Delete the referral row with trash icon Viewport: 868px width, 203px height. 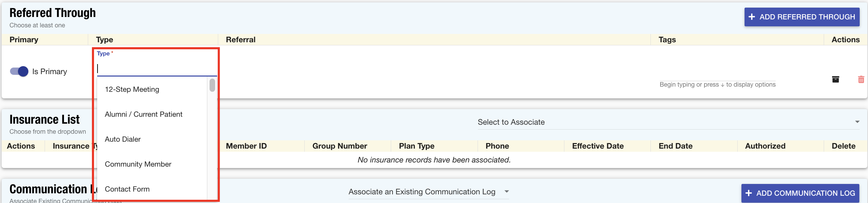861,79
